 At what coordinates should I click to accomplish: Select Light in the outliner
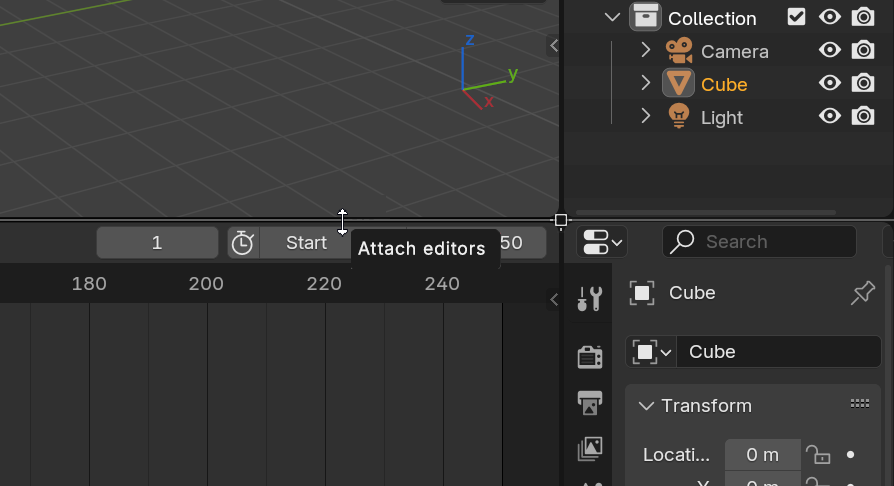click(722, 118)
